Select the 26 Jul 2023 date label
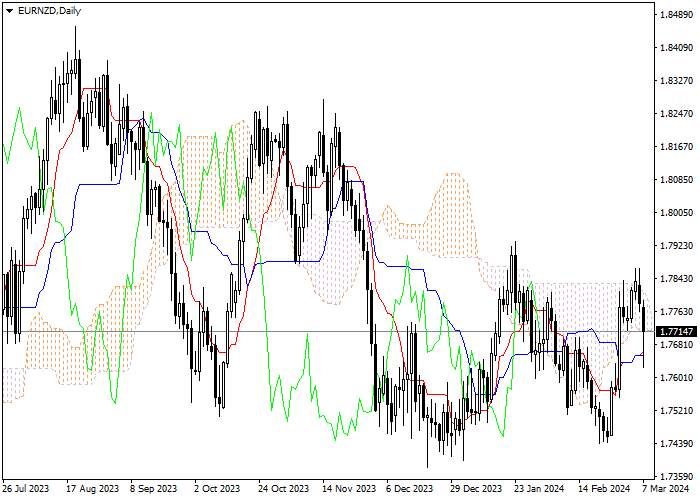This screenshot has width=700, height=500. tap(26, 488)
